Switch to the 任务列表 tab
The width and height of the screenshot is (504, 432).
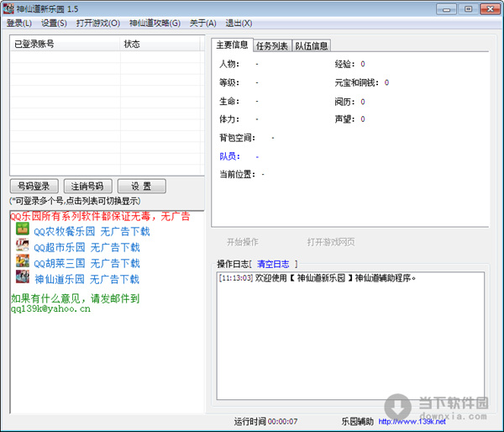click(271, 45)
